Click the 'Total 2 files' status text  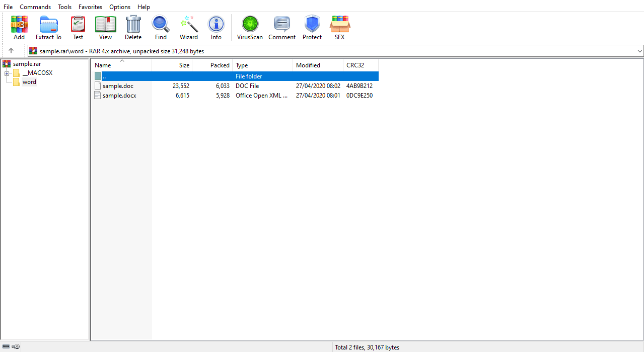pos(367,347)
